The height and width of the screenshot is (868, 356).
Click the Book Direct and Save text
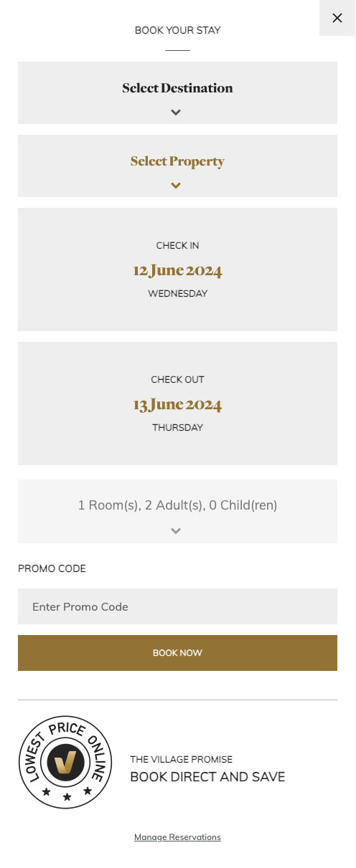pyautogui.click(x=207, y=777)
